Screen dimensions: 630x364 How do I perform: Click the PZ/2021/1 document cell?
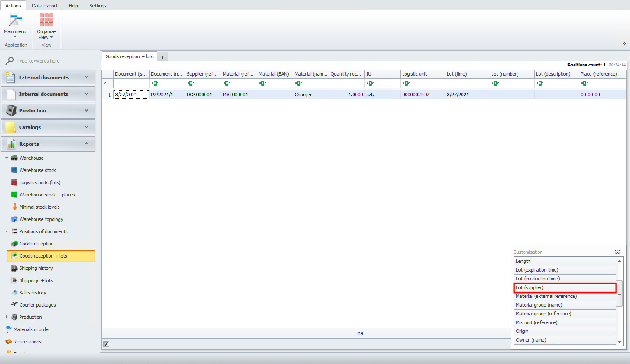[167, 94]
